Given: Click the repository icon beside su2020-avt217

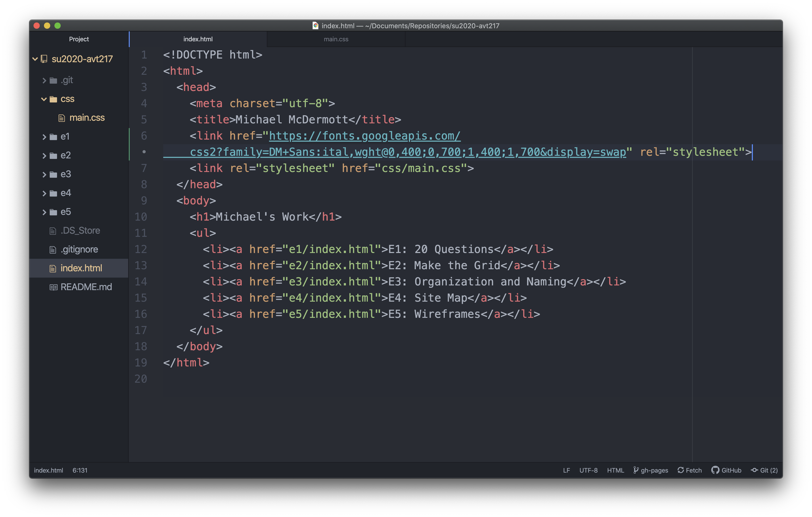Looking at the screenshot, I should point(44,59).
